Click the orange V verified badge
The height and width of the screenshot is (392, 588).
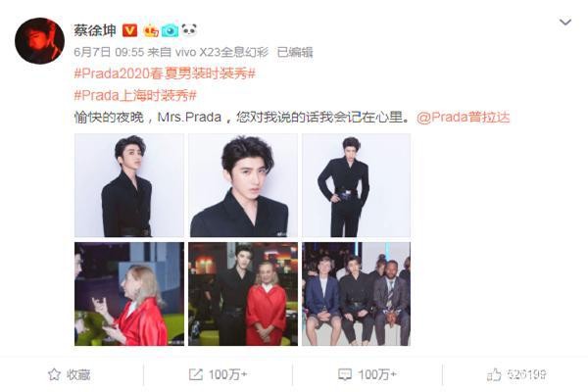click(129, 30)
